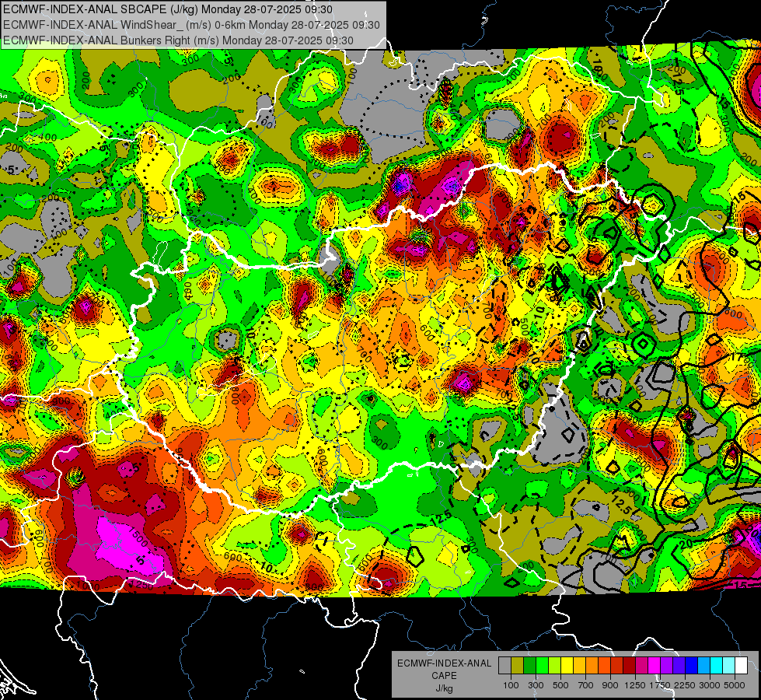Click the legend value label 900
761x700 pixels.
coord(610,685)
